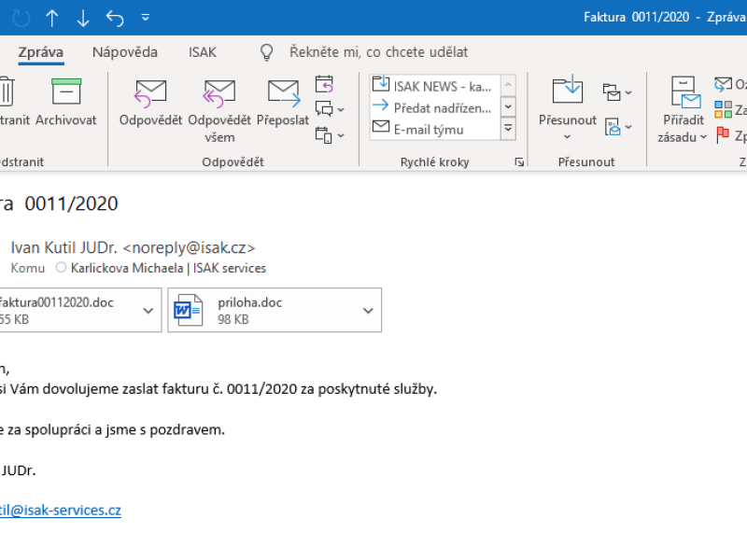The width and height of the screenshot is (747, 560).
Task: Click the lightbulb Tell Me icon
Action: pos(267,52)
